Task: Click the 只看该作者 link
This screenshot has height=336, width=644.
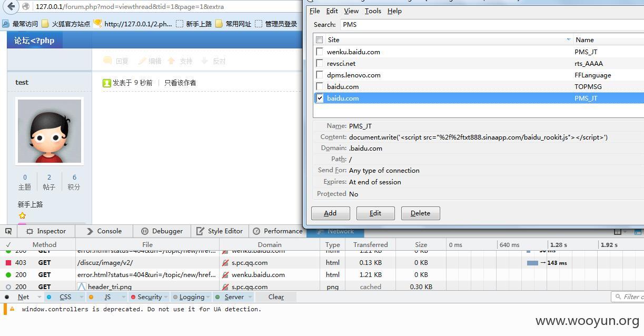Action: [x=180, y=83]
